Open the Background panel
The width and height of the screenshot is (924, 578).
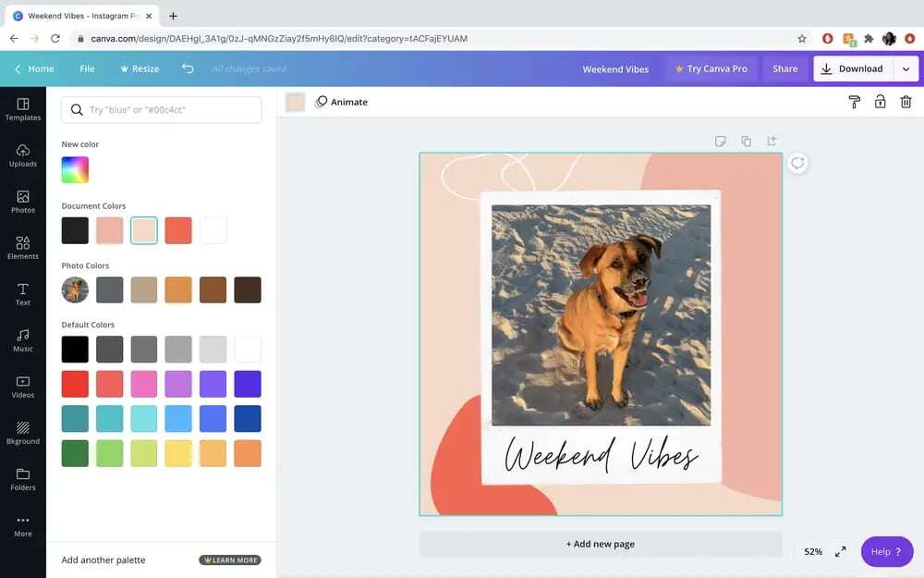pos(22,433)
